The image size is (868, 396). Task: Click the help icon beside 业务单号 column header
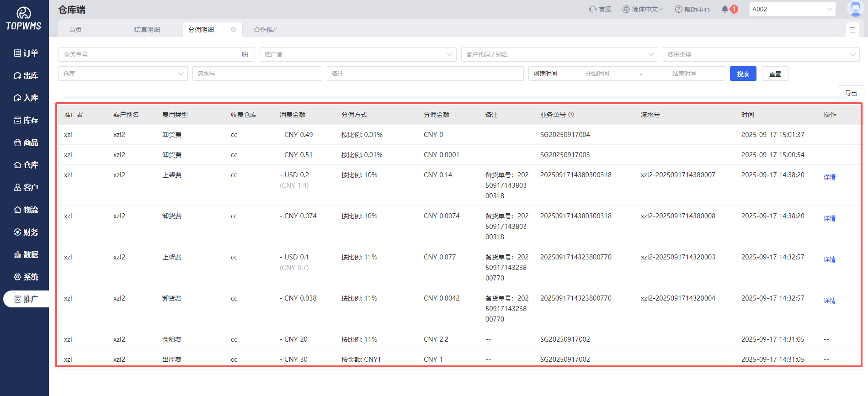tap(571, 115)
